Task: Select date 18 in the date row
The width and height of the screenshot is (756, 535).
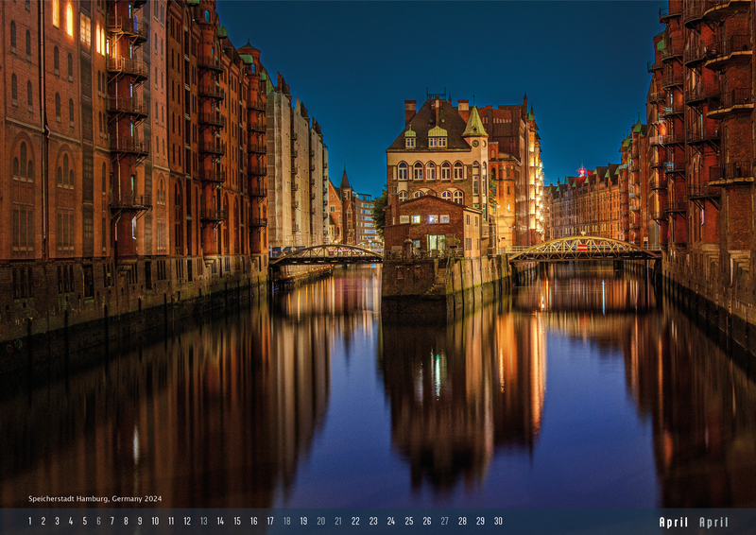Action: pyautogui.click(x=287, y=521)
